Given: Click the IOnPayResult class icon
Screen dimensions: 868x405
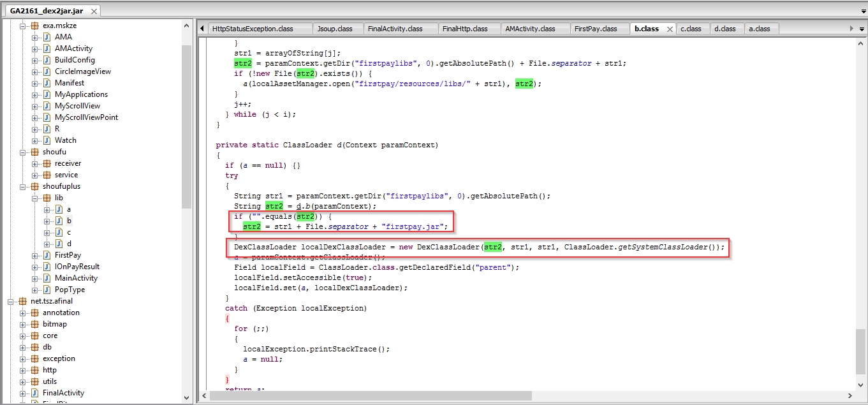Looking at the screenshot, I should pos(47,267).
